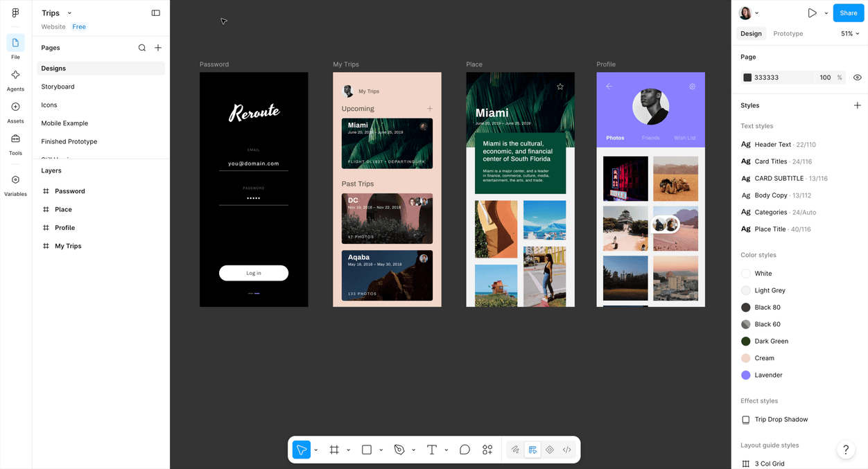This screenshot has width=868, height=469.
Task: Open the Trips file name dropdown
Action: [56, 13]
